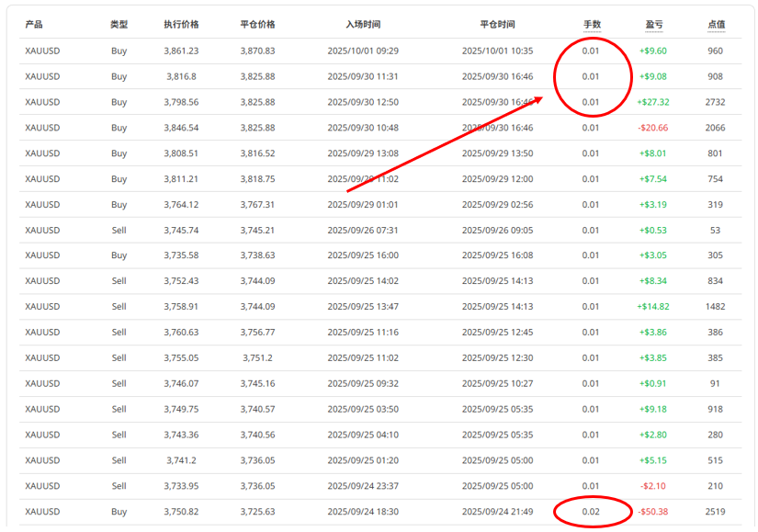The width and height of the screenshot is (758, 532).
Task: Click entry time 2025/09/26 07:31
Action: point(363,231)
